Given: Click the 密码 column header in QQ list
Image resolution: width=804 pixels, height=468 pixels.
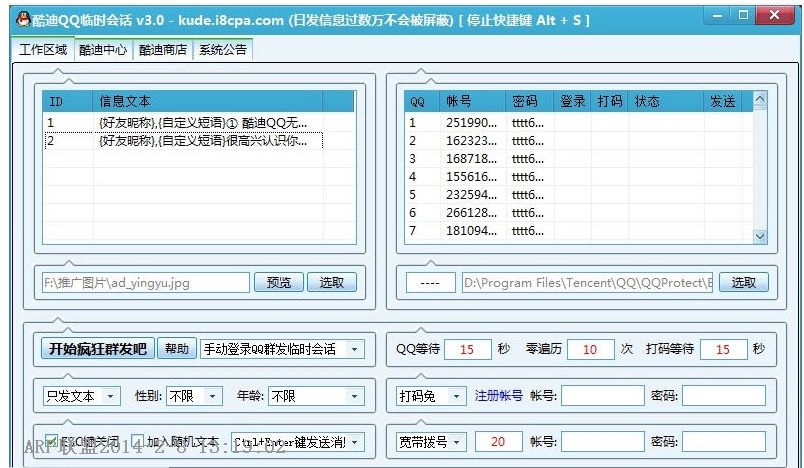Looking at the screenshot, I should 530,101.
